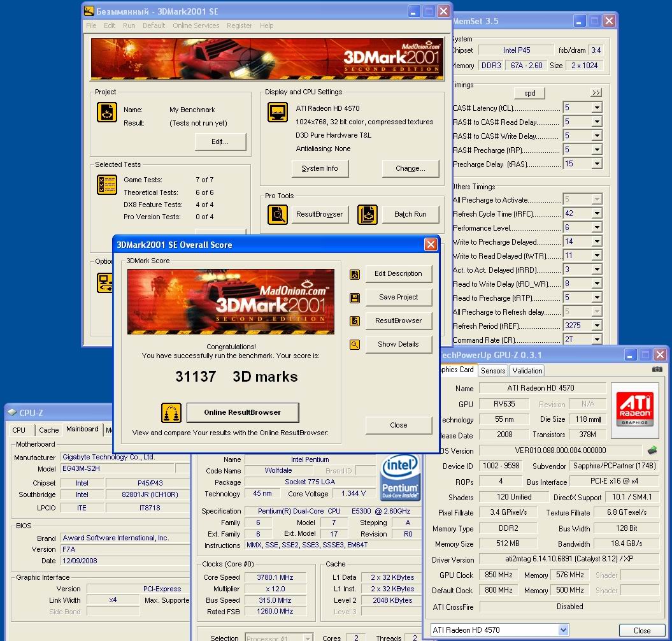The image size is (672, 641).
Task: Click the Show Details button
Action: (x=398, y=344)
